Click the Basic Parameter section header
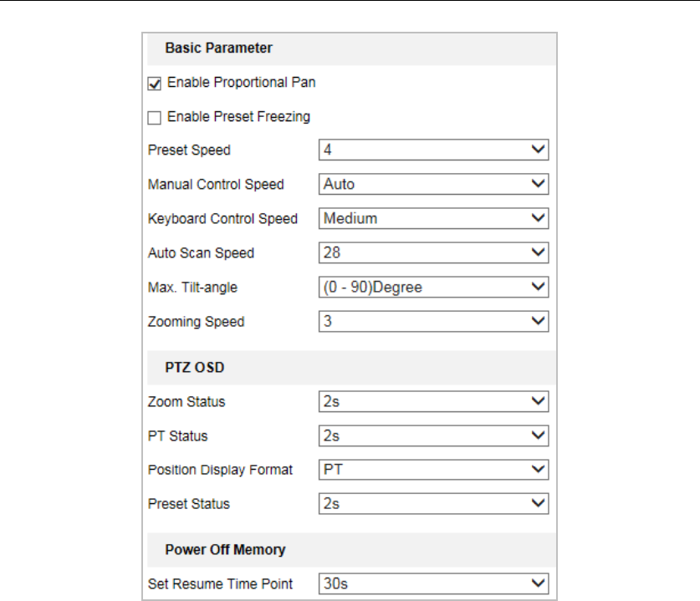 tap(218, 48)
